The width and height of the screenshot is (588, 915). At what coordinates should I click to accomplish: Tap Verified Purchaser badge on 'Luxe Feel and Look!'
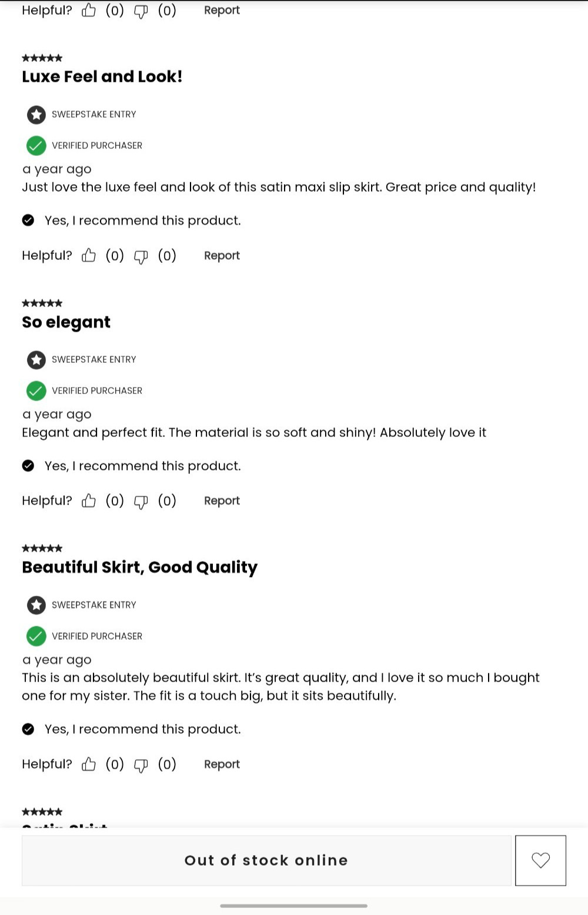pyautogui.click(x=85, y=145)
